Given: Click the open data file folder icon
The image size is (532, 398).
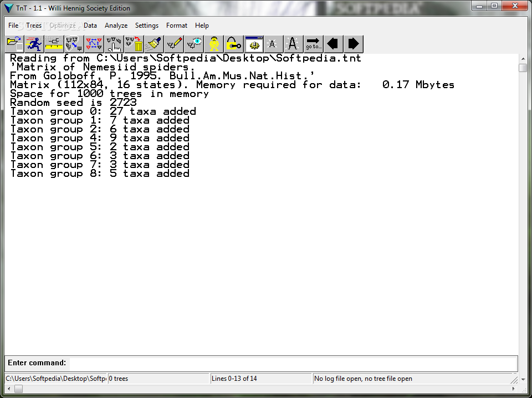Looking at the screenshot, I should [x=14, y=44].
